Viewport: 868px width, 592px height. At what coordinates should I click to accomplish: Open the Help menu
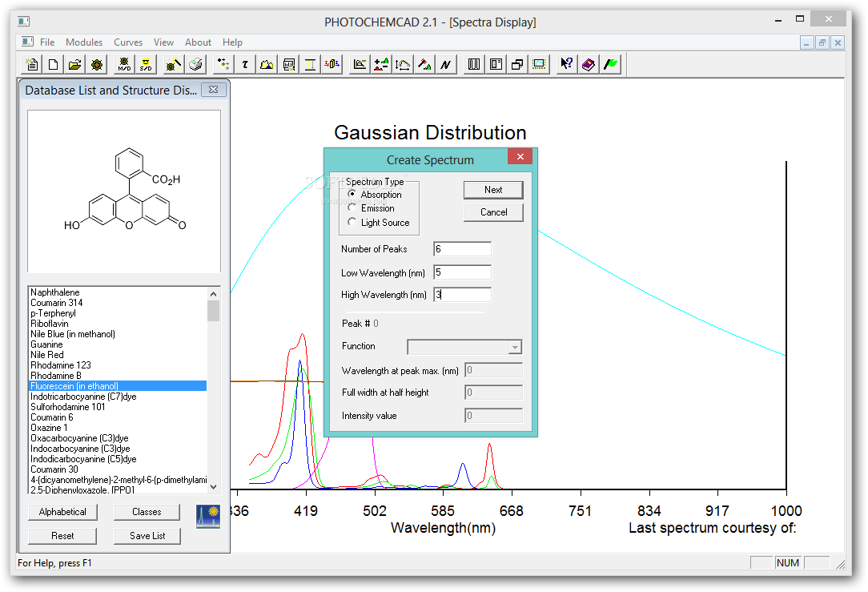click(232, 42)
